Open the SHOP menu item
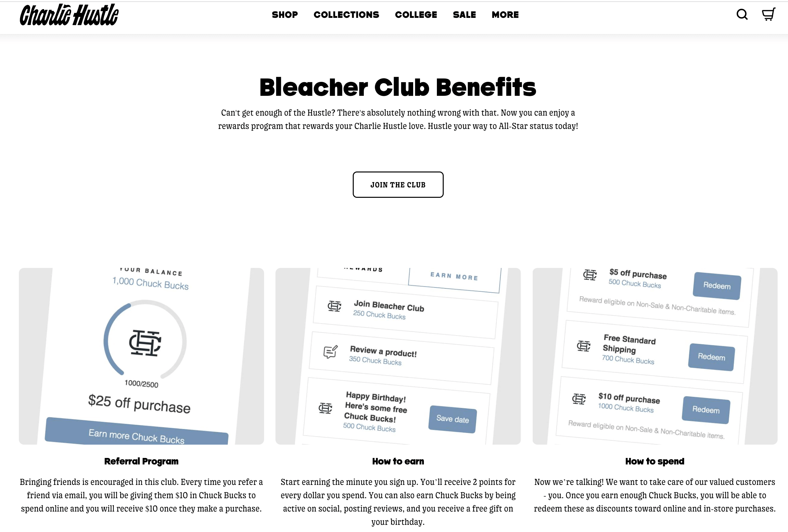The image size is (788, 532). 284,15
